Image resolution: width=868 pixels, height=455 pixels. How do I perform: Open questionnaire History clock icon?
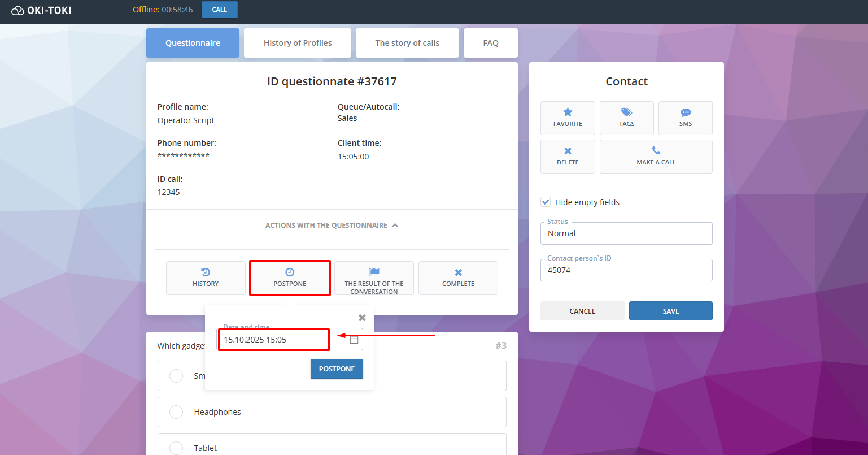206,272
